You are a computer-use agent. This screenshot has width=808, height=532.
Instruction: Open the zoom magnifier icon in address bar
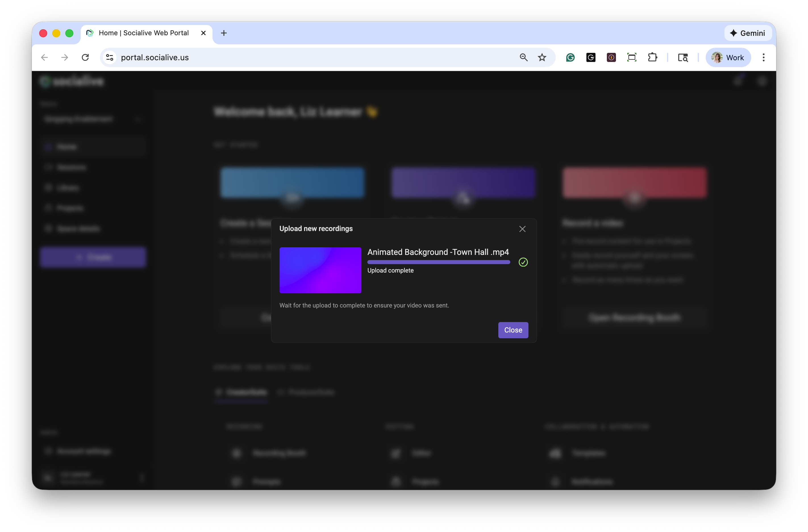pyautogui.click(x=524, y=57)
